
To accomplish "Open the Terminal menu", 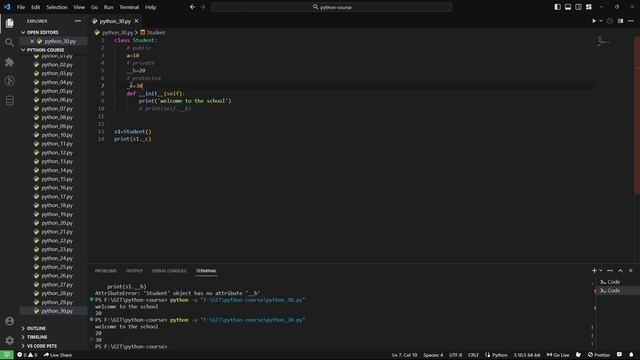I will [129, 7].
